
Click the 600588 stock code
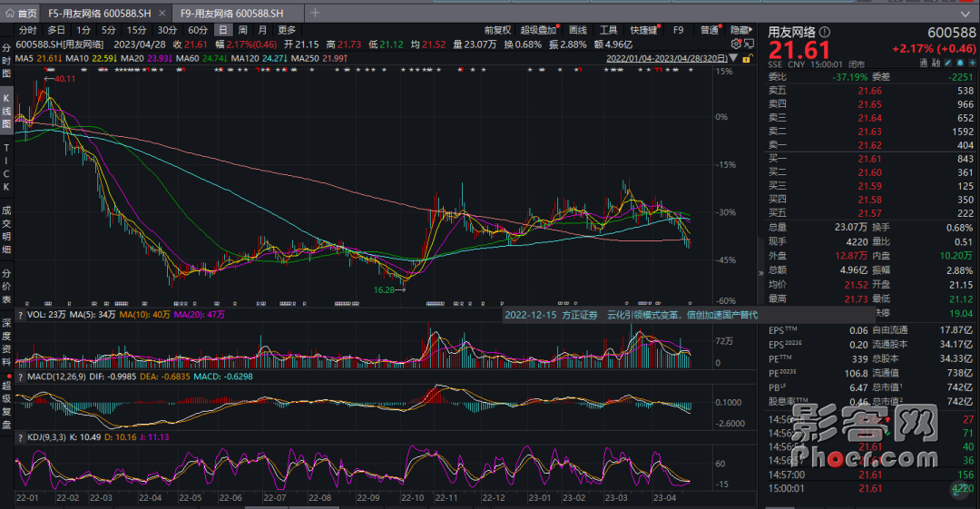tap(951, 33)
